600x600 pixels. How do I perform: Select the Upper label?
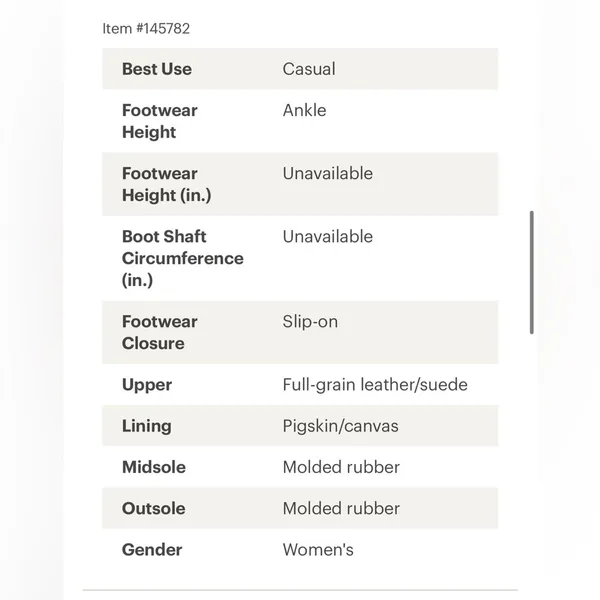point(147,385)
